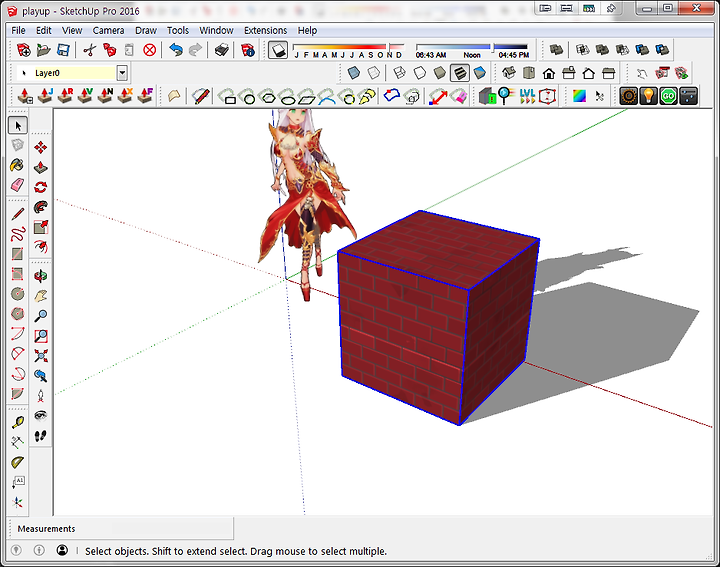Toggle X-Ray face style
This screenshot has height=567, width=720.
click(354, 73)
